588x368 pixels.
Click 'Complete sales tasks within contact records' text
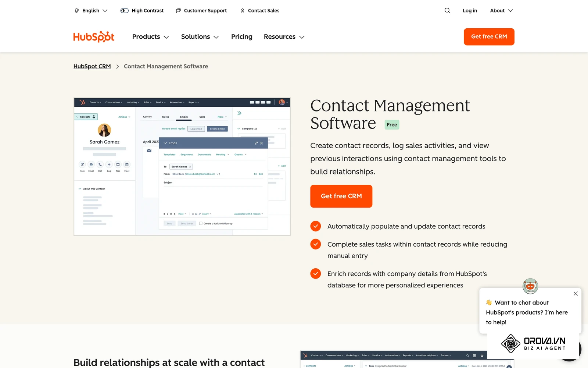417,250
